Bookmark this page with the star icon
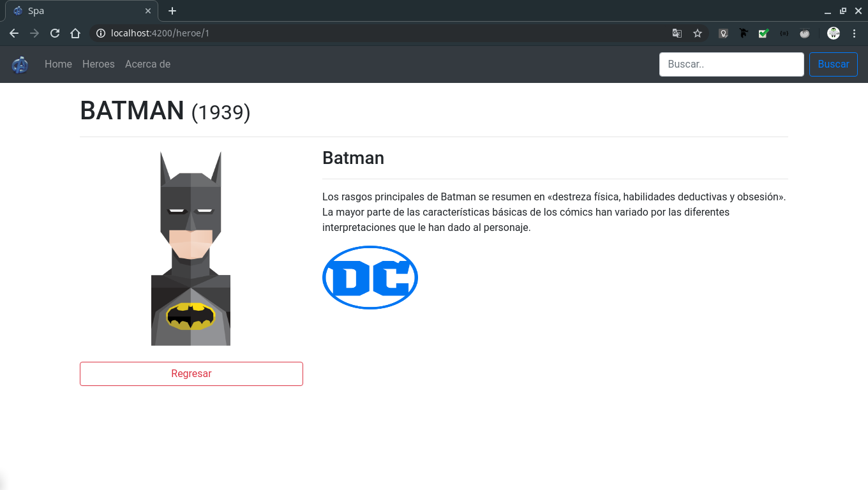The width and height of the screenshot is (868, 490). 698,33
